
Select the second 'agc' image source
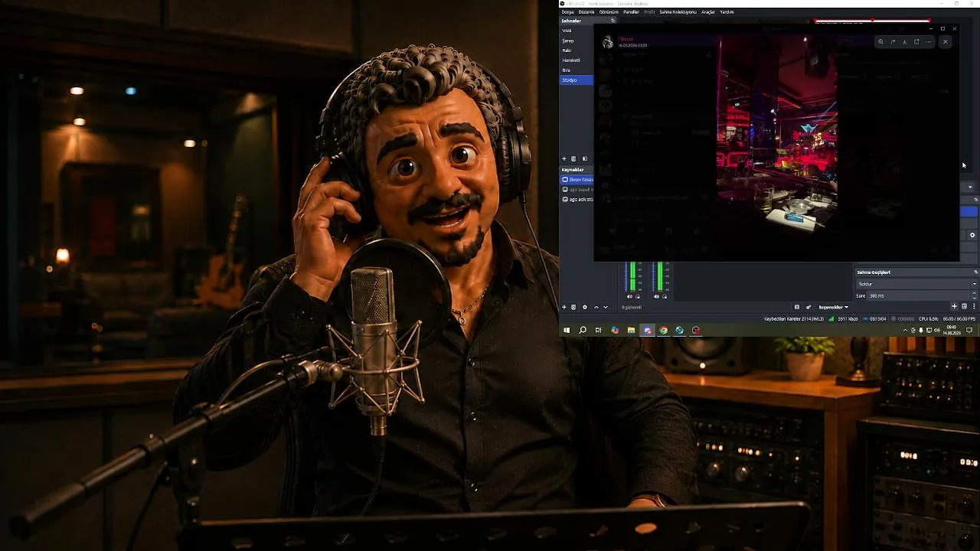click(x=577, y=190)
